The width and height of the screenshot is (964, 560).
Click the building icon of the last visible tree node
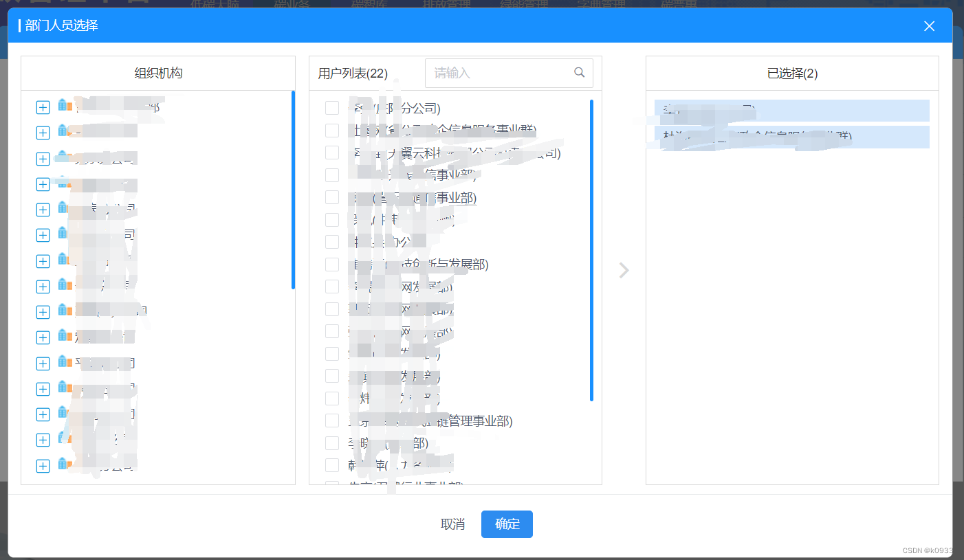tap(63, 465)
